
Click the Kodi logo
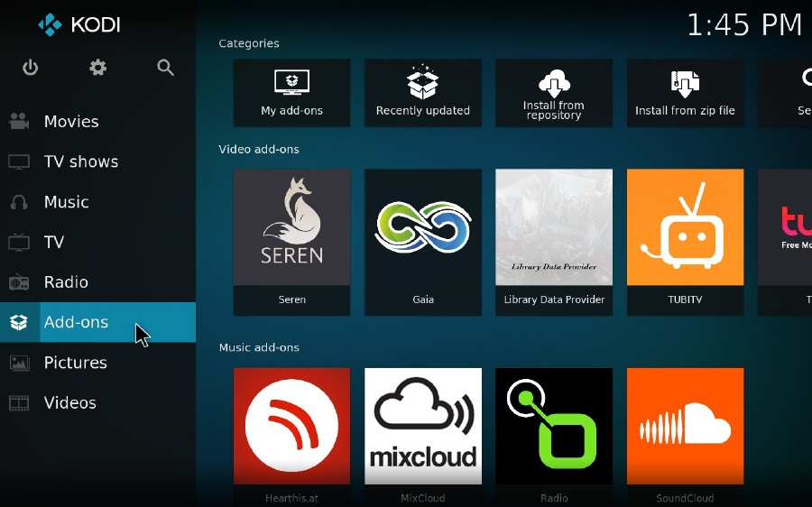click(x=79, y=24)
